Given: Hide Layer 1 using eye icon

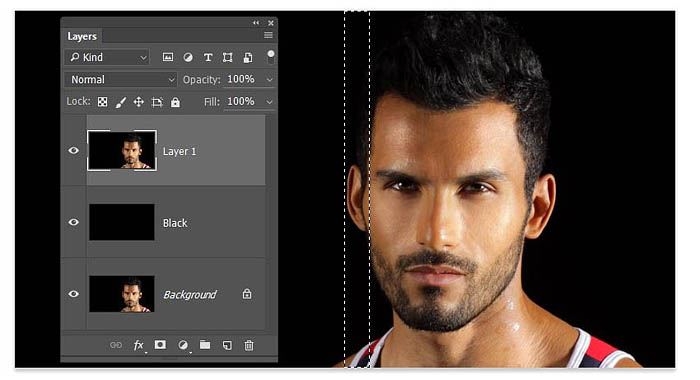Looking at the screenshot, I should 74,151.
